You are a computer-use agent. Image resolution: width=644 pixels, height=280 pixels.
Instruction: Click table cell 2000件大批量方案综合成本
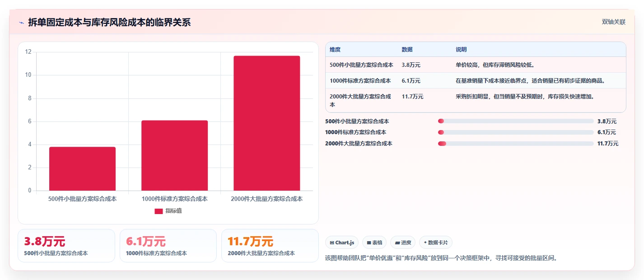coord(360,100)
